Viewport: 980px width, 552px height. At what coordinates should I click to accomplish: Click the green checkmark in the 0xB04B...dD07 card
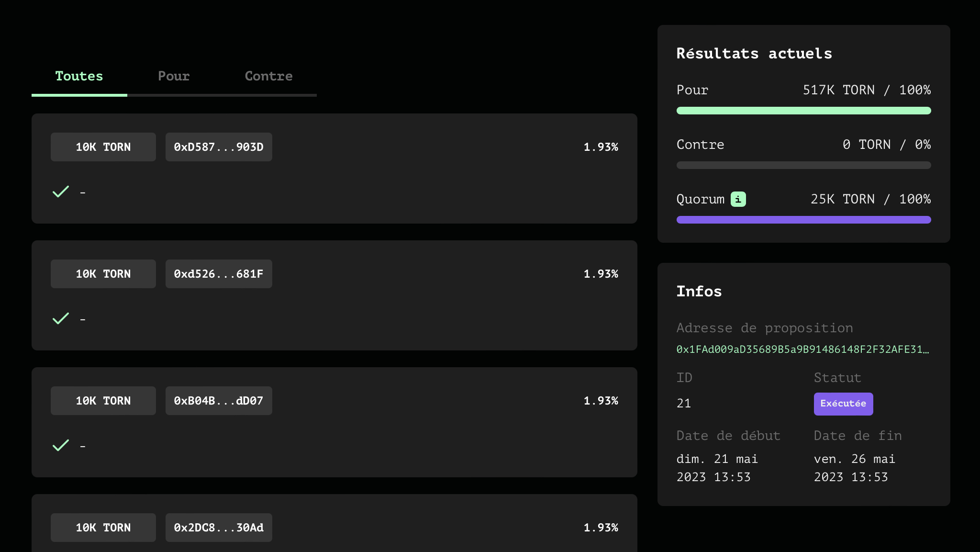click(x=61, y=445)
